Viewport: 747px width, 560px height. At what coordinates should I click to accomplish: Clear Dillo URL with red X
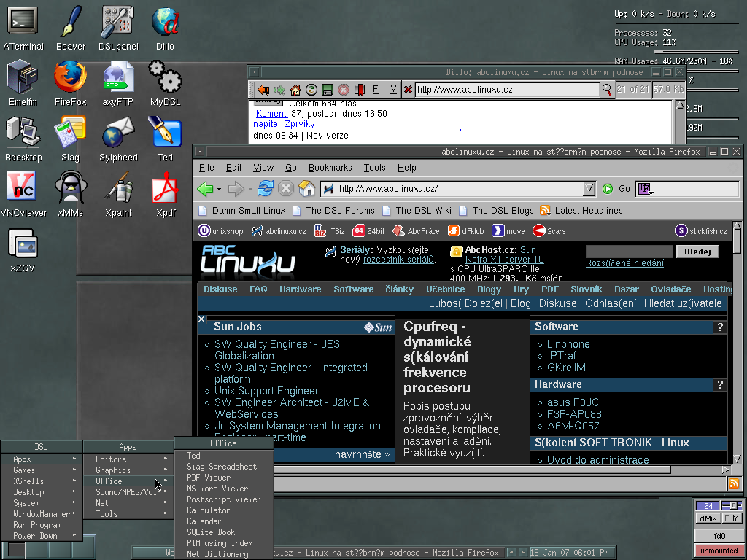point(408,90)
